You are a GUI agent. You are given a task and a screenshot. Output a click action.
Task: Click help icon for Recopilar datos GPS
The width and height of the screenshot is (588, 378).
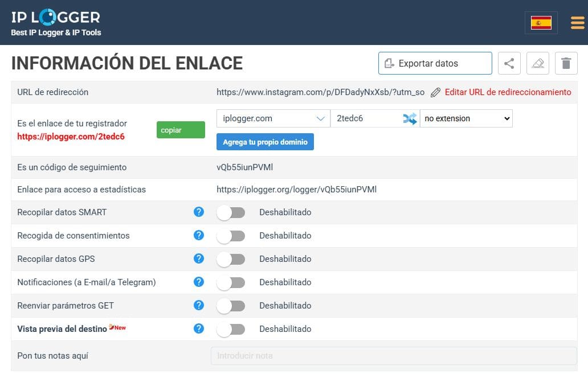point(199,259)
